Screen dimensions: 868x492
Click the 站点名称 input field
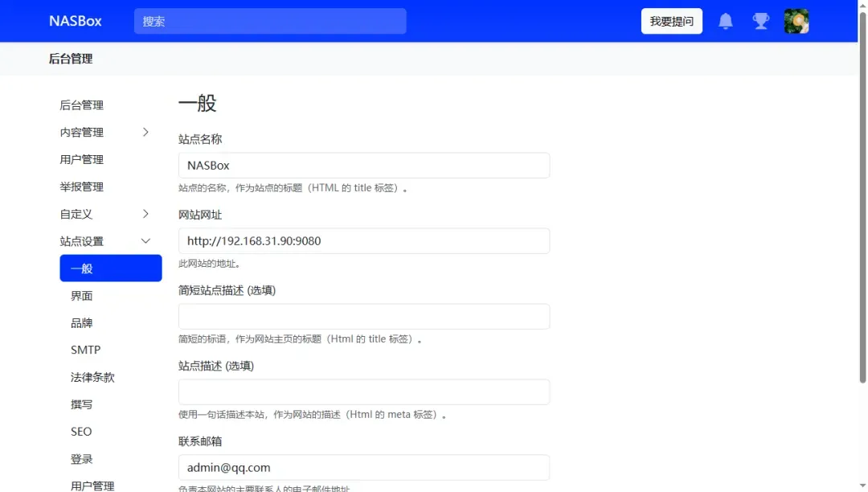(x=363, y=166)
